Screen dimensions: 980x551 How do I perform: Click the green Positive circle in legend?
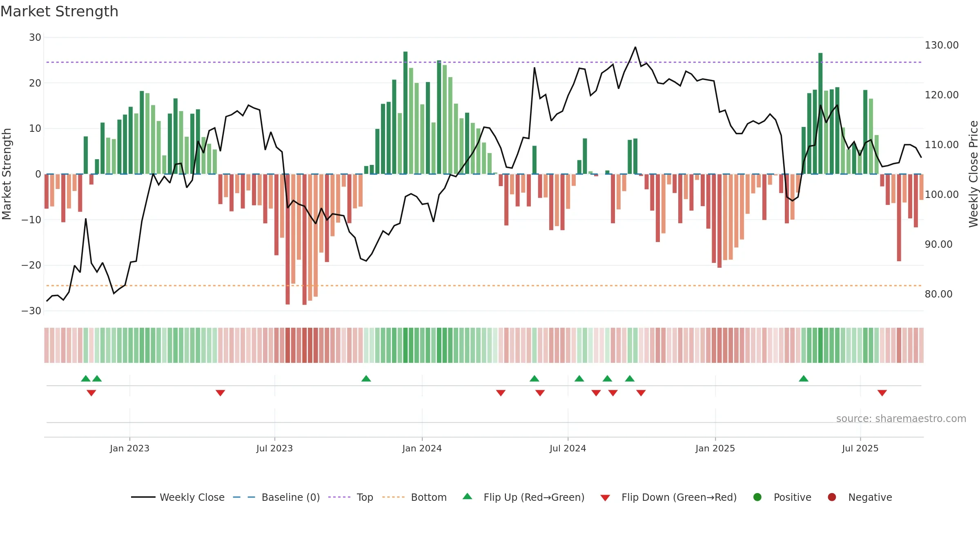coord(757,497)
